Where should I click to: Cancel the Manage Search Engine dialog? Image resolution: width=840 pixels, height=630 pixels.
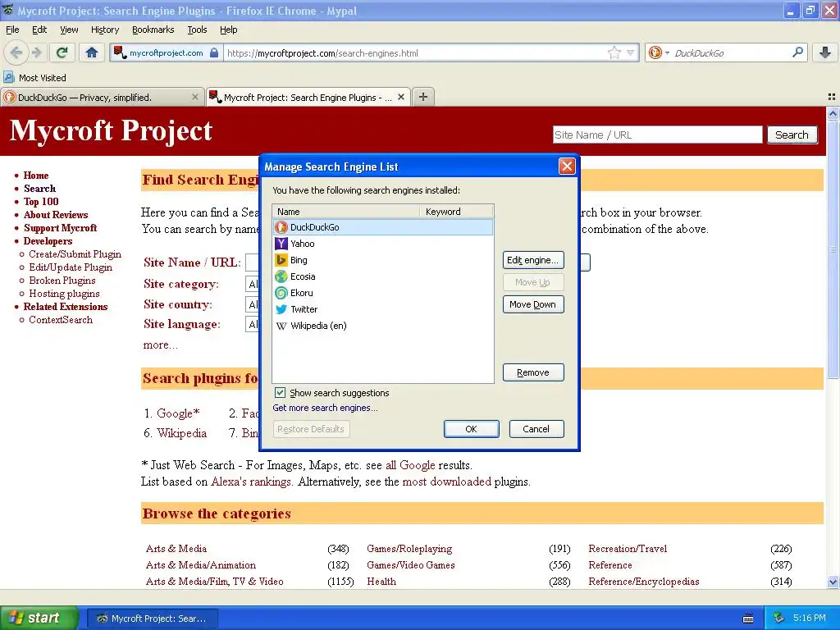536,428
